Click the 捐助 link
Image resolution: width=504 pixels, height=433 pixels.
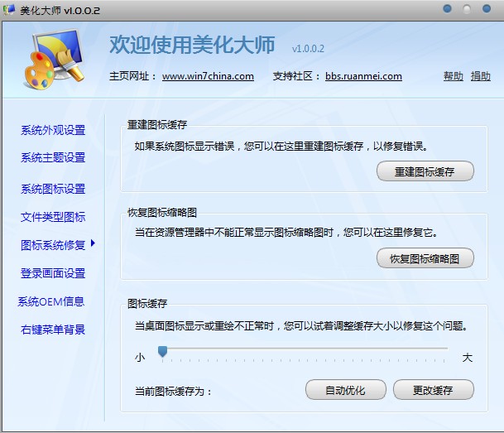tap(481, 76)
